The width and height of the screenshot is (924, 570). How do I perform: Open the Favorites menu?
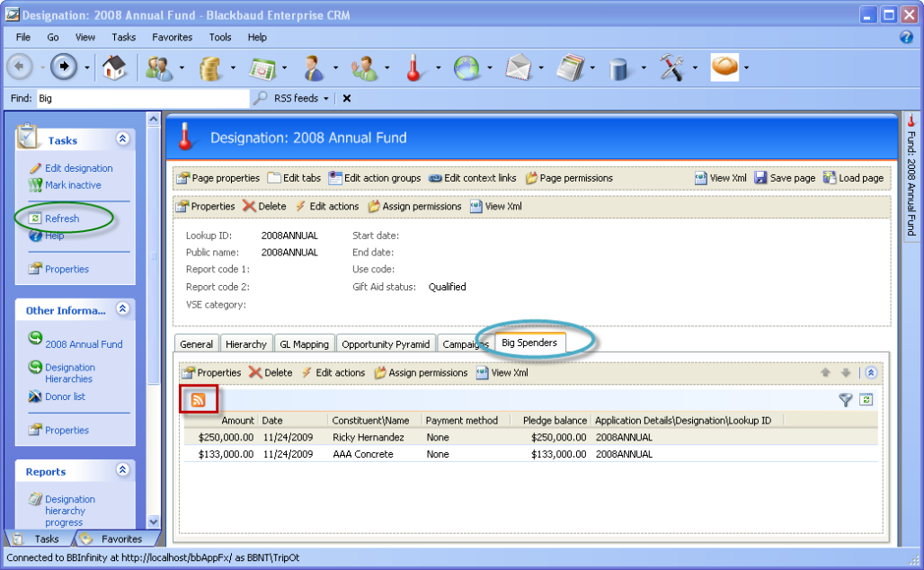[172, 38]
